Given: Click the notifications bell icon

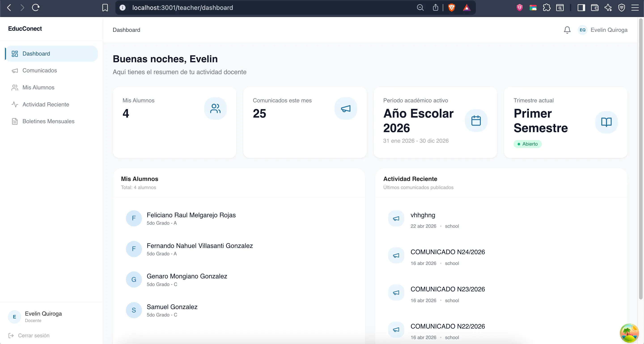Looking at the screenshot, I should point(567,30).
